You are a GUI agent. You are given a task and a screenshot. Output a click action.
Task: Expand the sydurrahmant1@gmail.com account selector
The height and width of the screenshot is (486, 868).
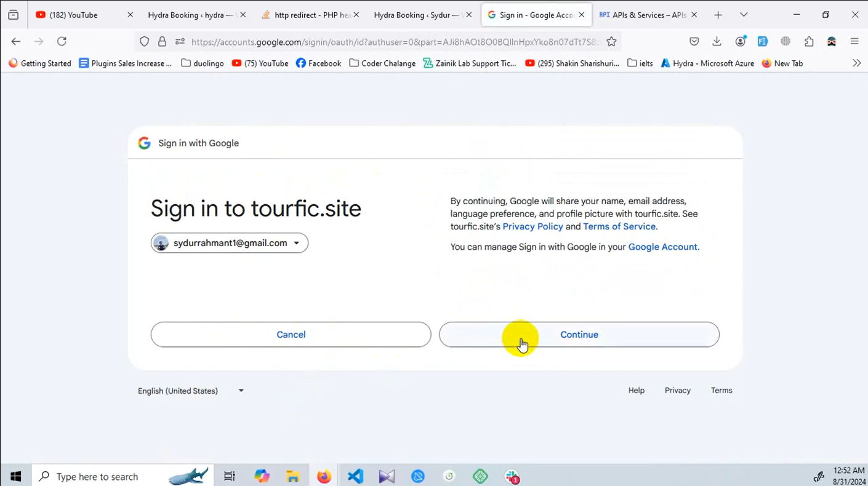(x=230, y=243)
